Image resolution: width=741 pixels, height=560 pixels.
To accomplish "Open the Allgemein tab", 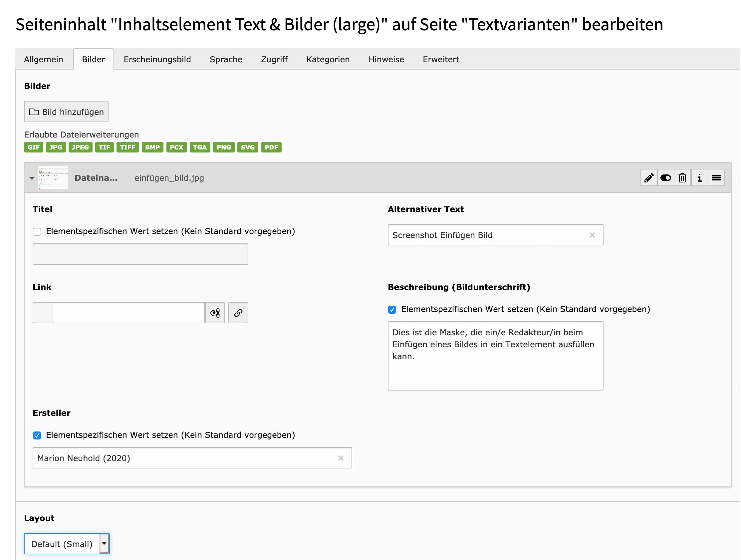I will [x=44, y=59].
